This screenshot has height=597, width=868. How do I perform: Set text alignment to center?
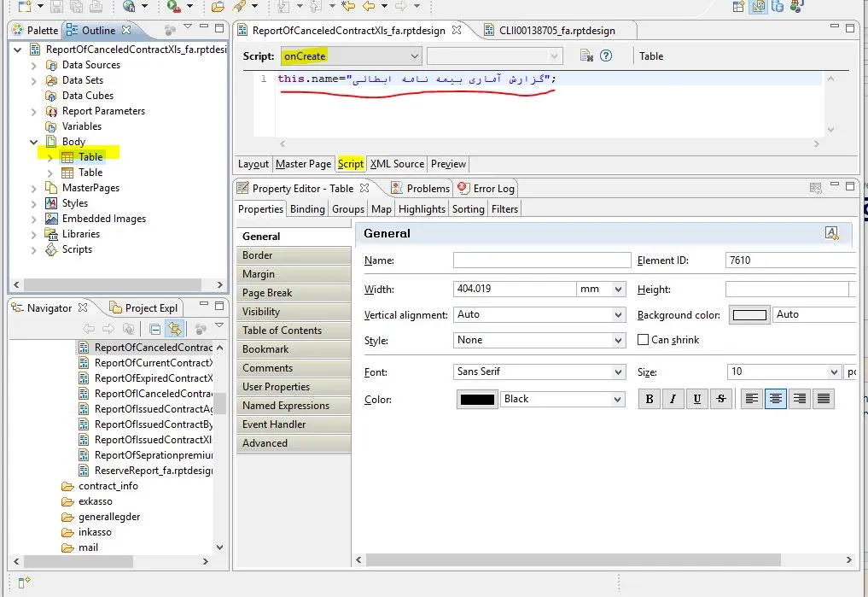coord(776,399)
